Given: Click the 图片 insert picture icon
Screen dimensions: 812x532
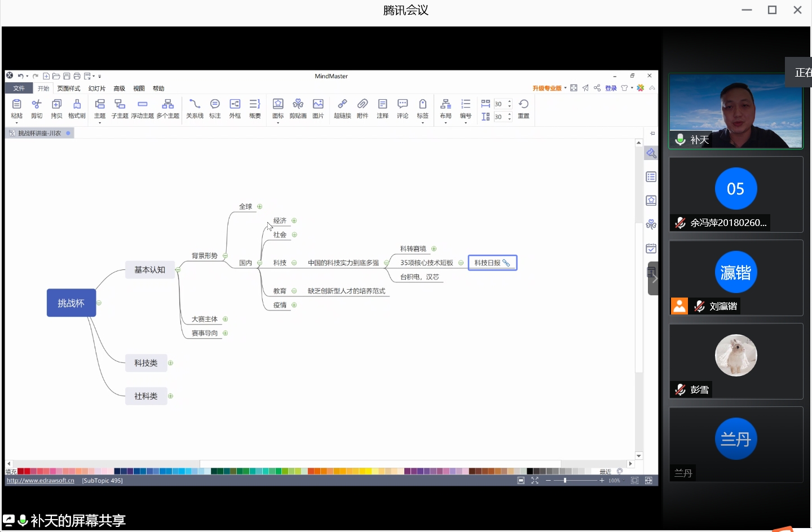Looking at the screenshot, I should pyautogui.click(x=318, y=108).
